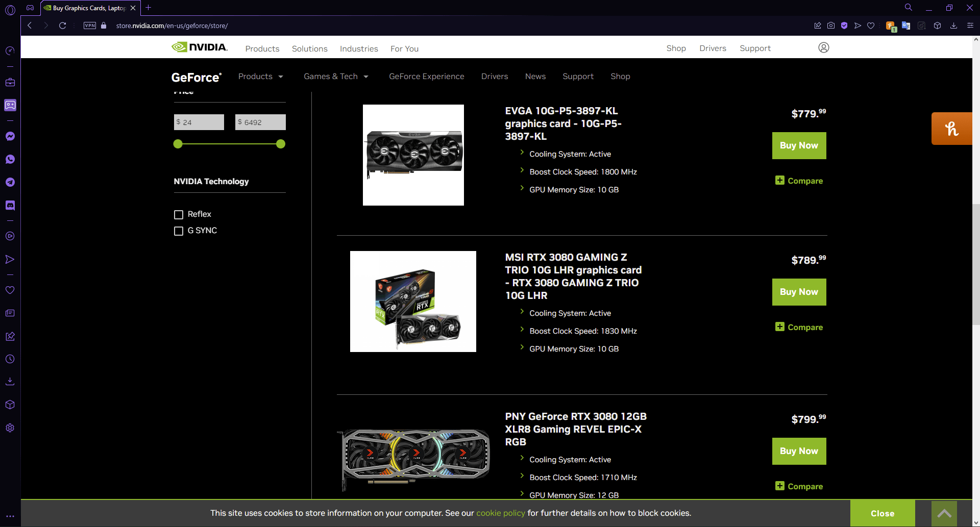Viewport: 980px width, 527px height.
Task: Open the extensions cube icon in toolbar
Action: click(937, 26)
